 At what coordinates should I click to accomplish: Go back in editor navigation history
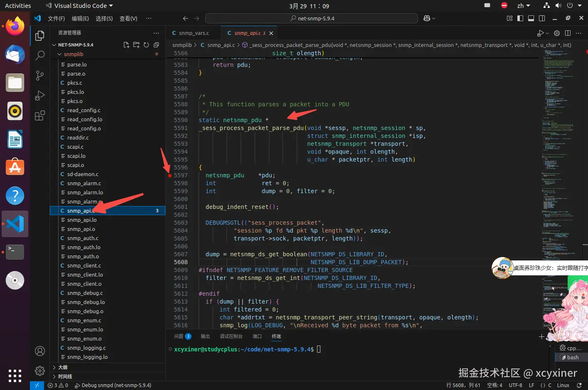[186, 18]
